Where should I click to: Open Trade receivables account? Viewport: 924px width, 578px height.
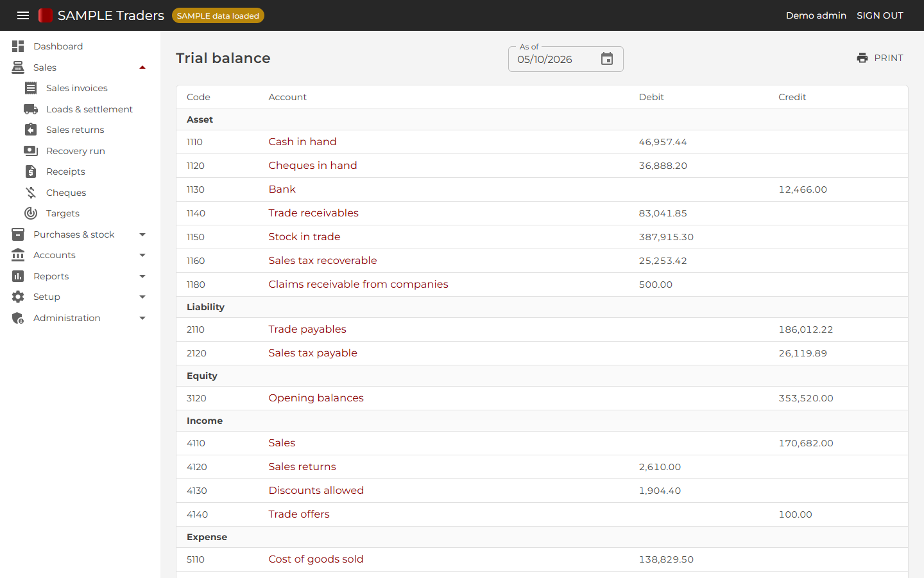[313, 213]
